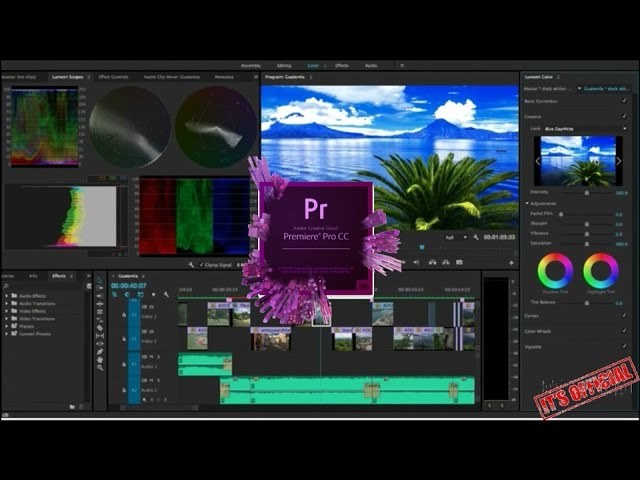The image size is (640, 480).
Task: Select the Zoom magnifier tool
Action: (x=100, y=368)
